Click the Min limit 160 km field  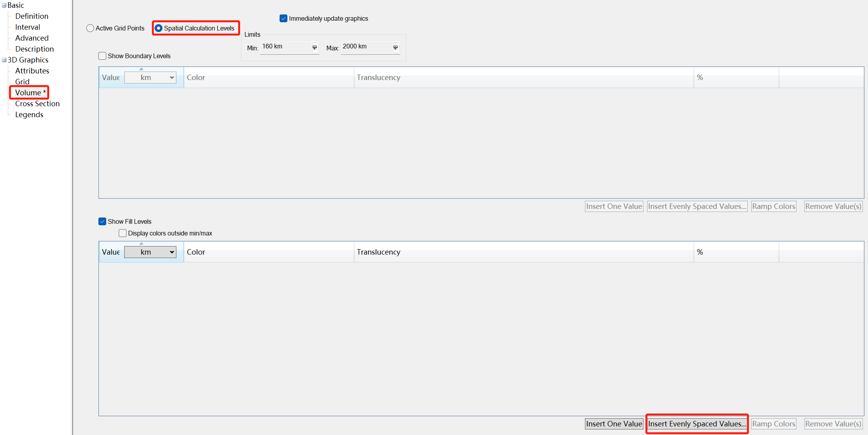point(285,47)
